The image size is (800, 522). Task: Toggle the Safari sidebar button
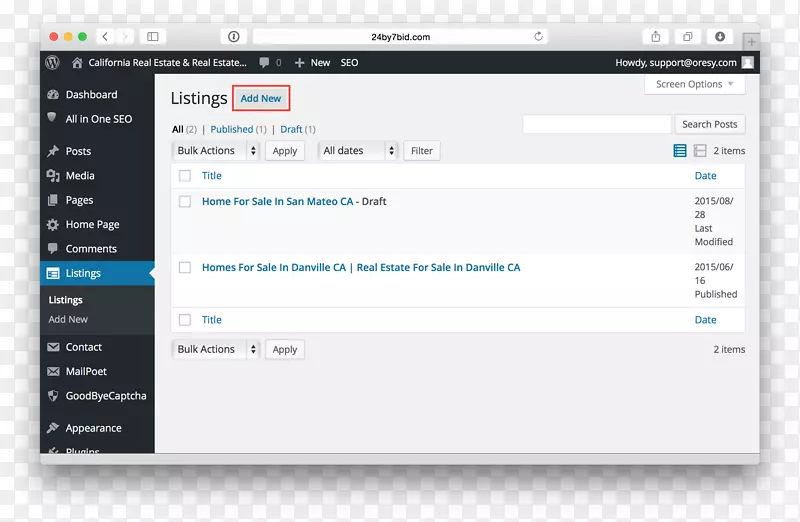(153, 36)
